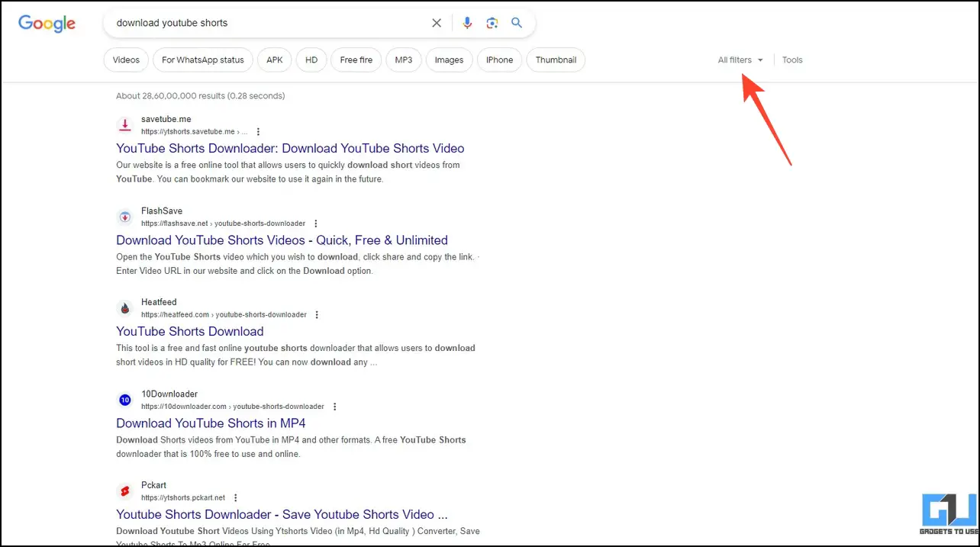Click the Heatfeed site name
This screenshot has width=980, height=547.
(159, 302)
